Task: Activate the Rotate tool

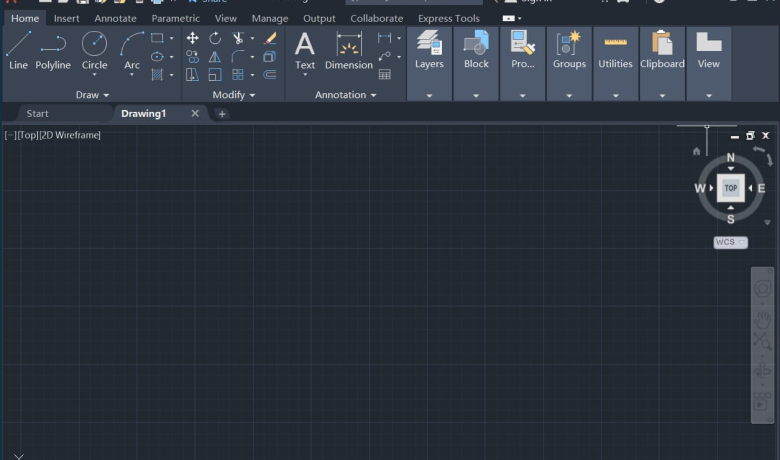Action: tap(215, 38)
